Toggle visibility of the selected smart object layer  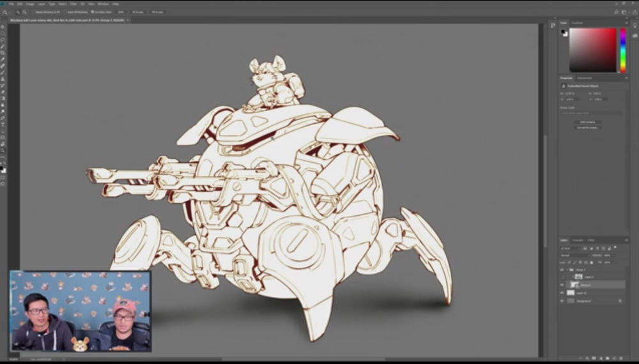tap(562, 285)
